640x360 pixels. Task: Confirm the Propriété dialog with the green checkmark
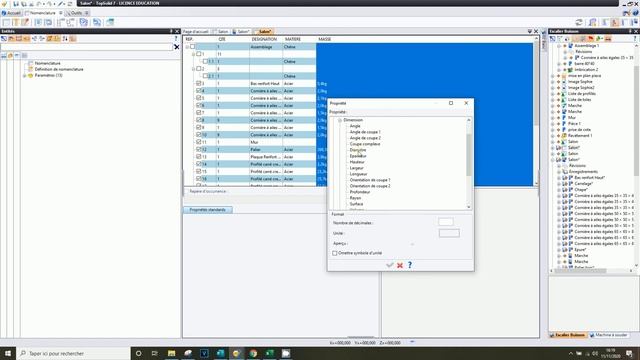389,265
